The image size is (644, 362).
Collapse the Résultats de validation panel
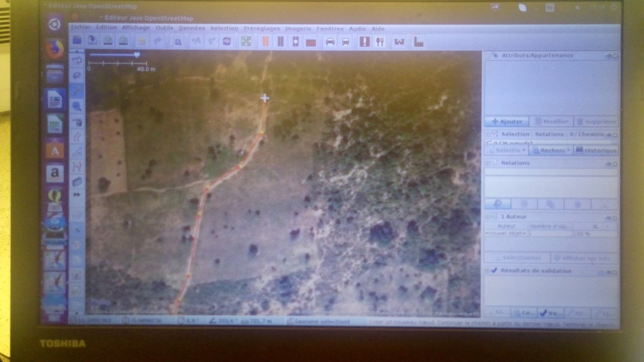pos(488,271)
